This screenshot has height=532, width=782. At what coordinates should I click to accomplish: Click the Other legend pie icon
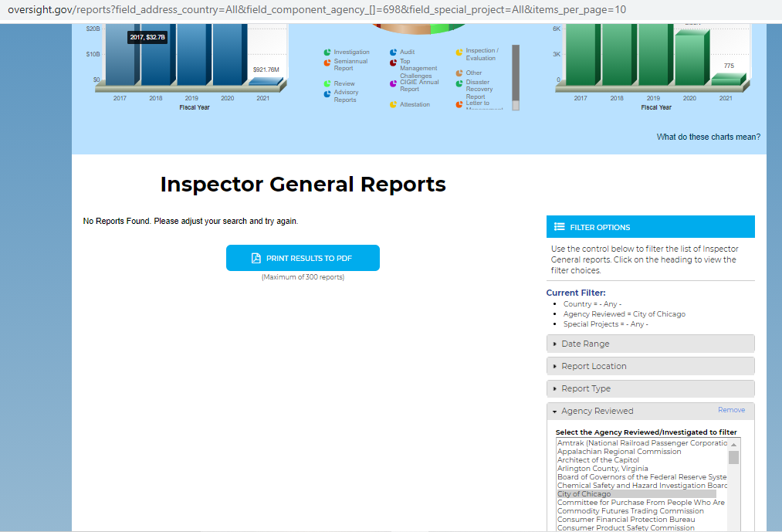[x=459, y=73]
